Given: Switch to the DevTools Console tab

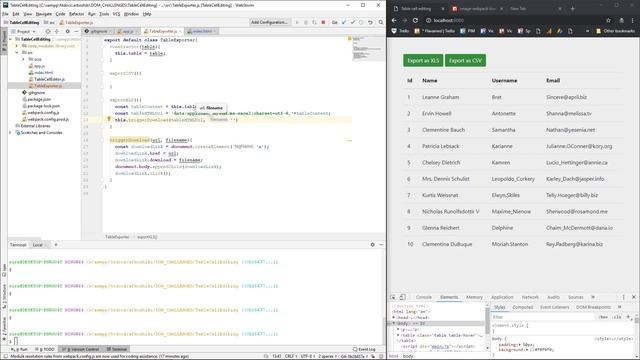Looking at the screenshot, I should pyautogui.click(x=424, y=297).
